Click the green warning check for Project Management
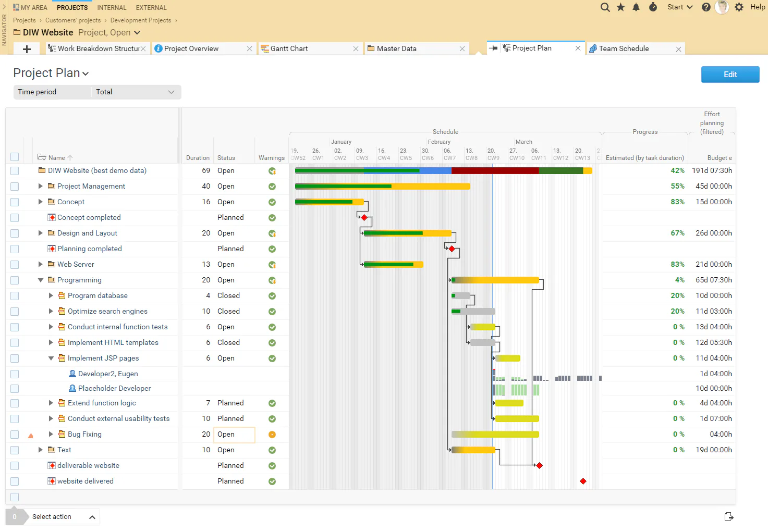This screenshot has width=768, height=532. tap(272, 187)
